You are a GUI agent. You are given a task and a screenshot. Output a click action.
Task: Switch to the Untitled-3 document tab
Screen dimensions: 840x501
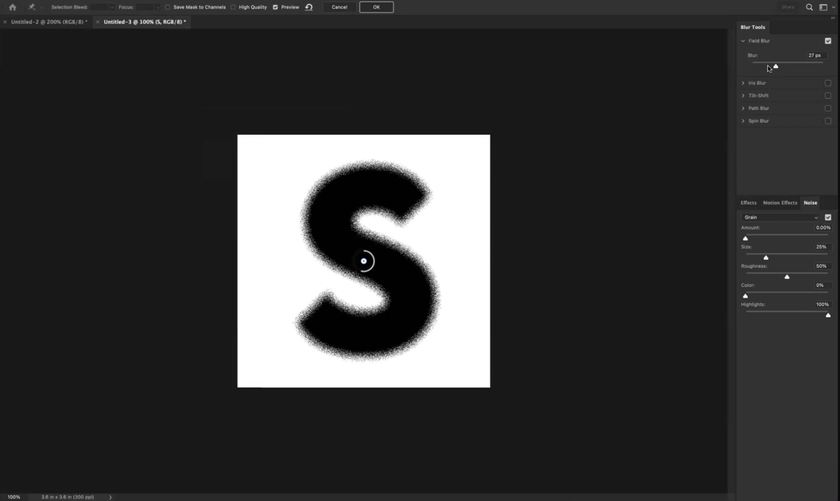click(x=145, y=22)
